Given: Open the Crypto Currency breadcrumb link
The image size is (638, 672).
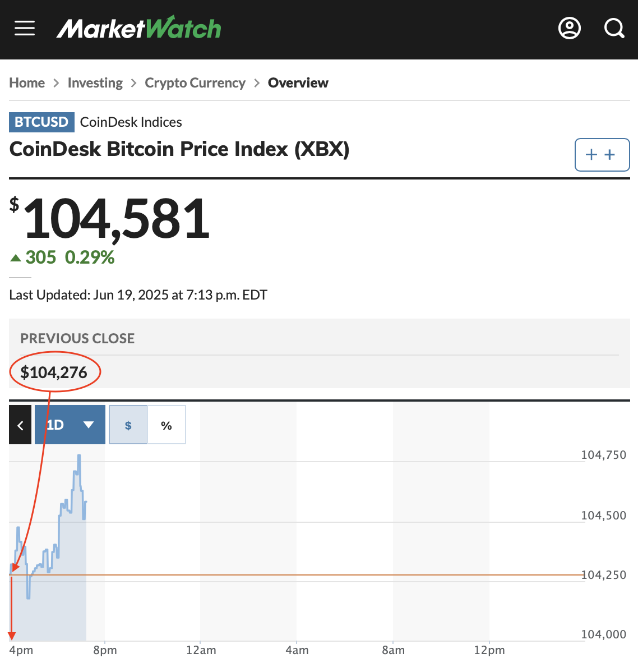Looking at the screenshot, I should (x=195, y=82).
